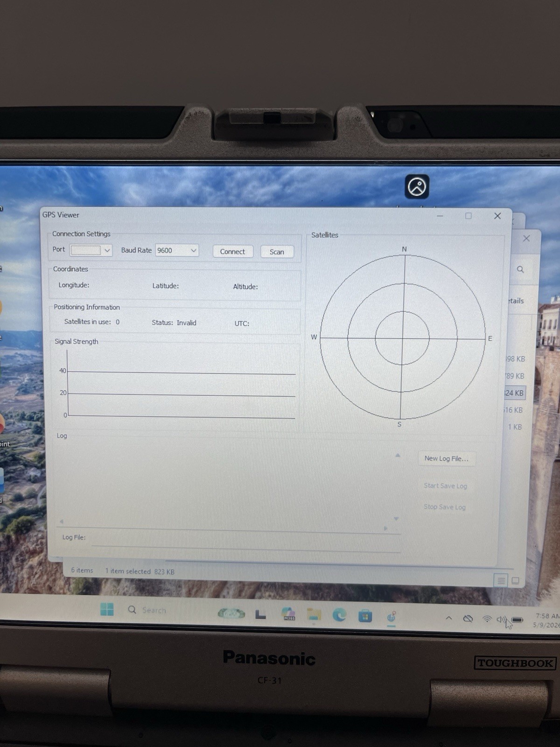Open File Explorer from the taskbar

click(x=314, y=615)
